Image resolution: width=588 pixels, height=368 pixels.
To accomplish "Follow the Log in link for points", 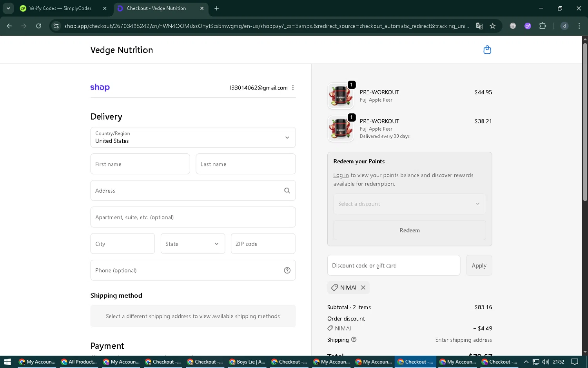I will (x=341, y=175).
